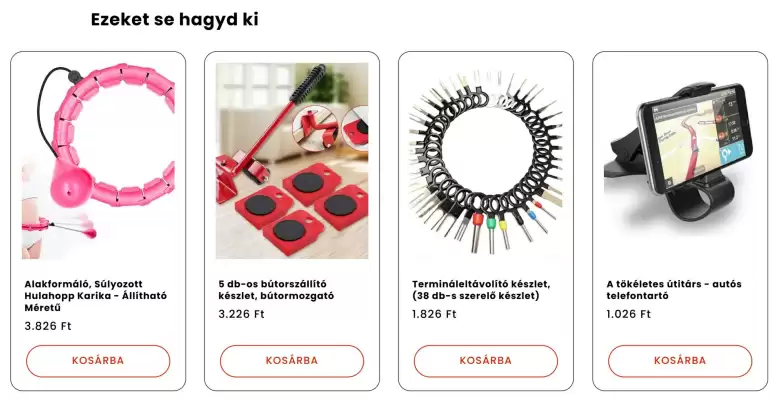This screenshot has width=778, height=400.
Task: Select the 1.026 Ft price text
Action: (628, 314)
